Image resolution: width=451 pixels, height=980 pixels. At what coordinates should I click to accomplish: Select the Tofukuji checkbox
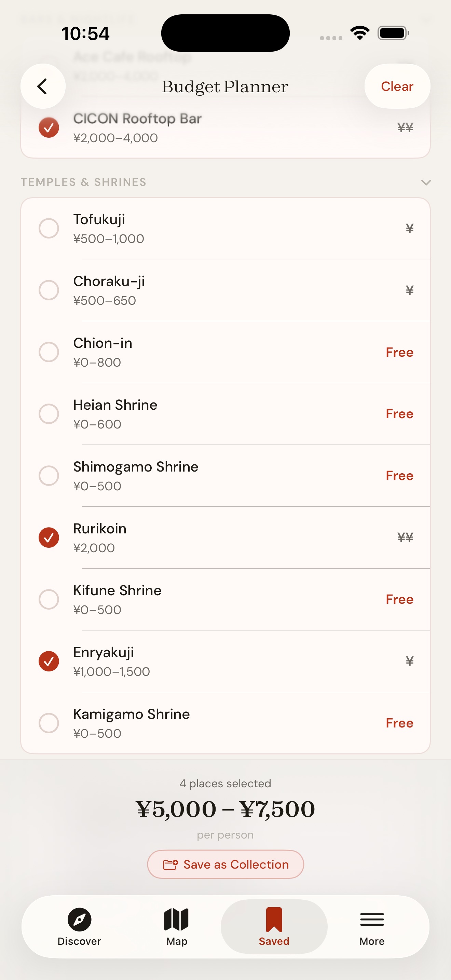tap(49, 228)
